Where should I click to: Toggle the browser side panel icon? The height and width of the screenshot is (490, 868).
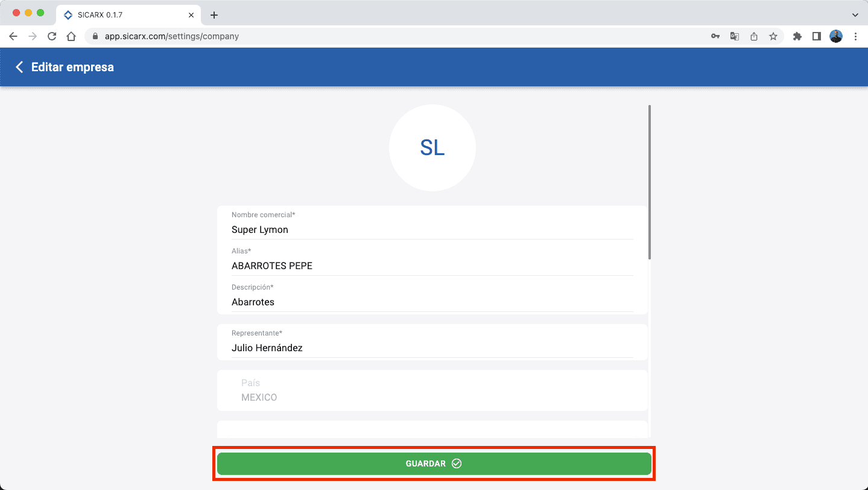816,36
